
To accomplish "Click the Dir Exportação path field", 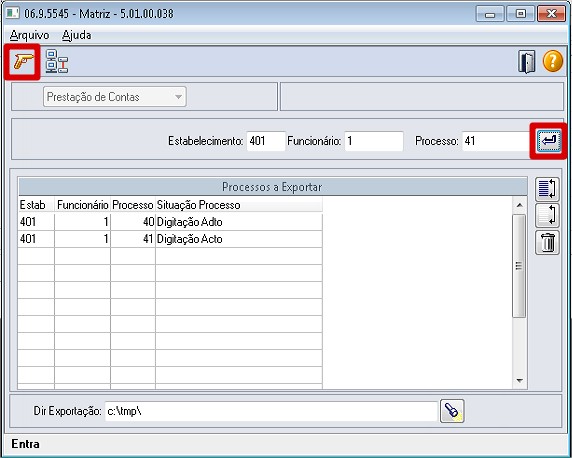I will tap(271, 411).
